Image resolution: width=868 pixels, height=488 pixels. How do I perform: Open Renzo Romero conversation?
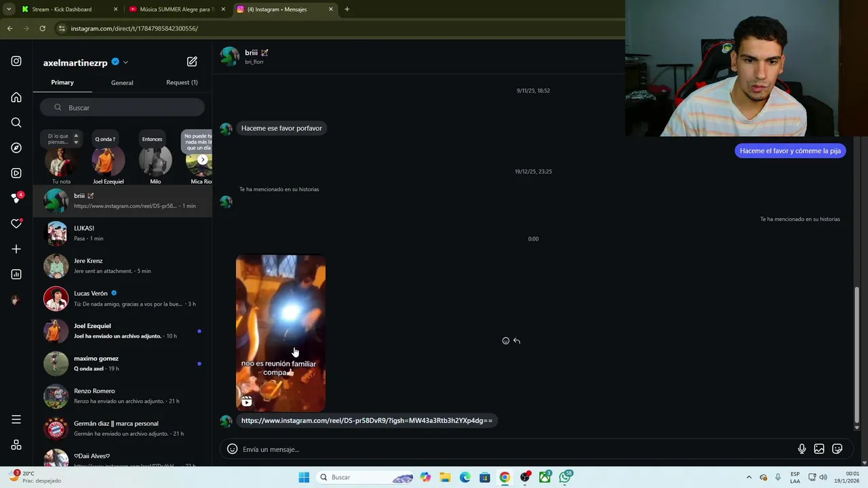point(123,396)
